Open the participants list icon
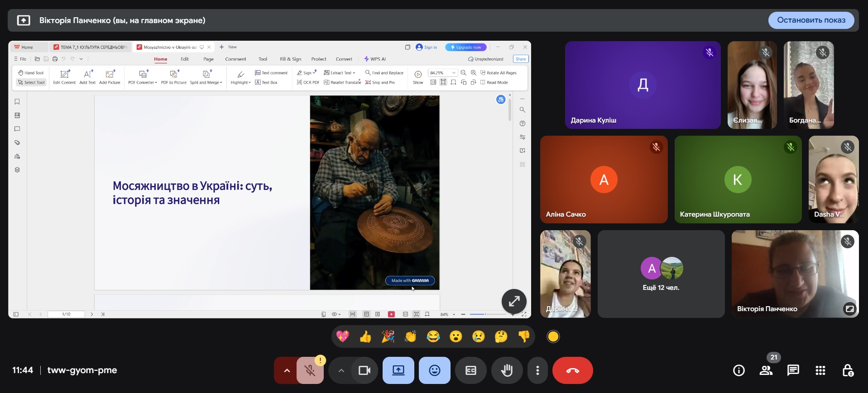 [766, 370]
